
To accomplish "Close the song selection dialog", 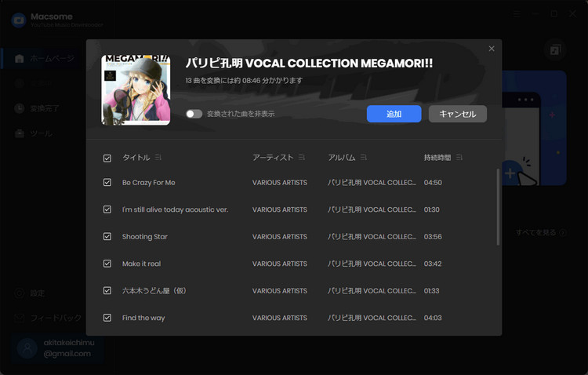I will [x=492, y=49].
